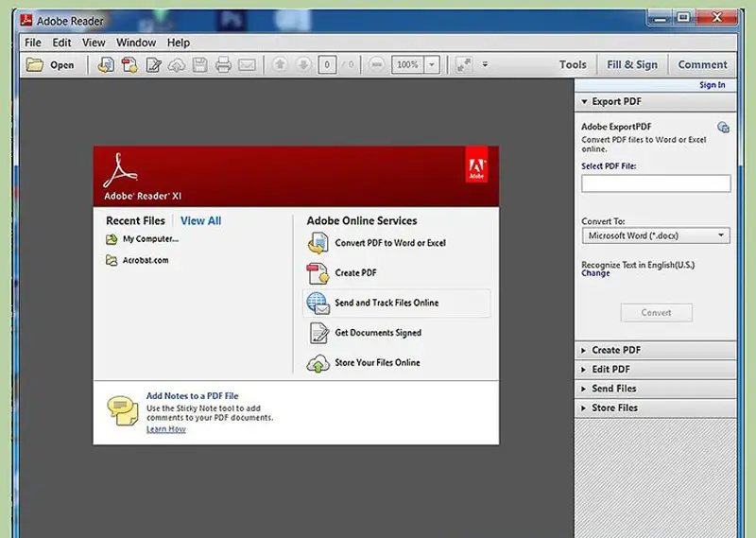Switch to the Tools pane
The height and width of the screenshot is (538, 756).
(573, 64)
